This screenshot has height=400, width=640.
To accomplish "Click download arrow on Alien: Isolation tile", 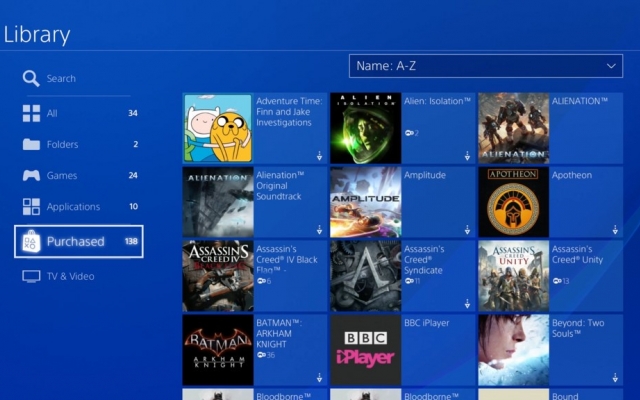I will (467, 156).
